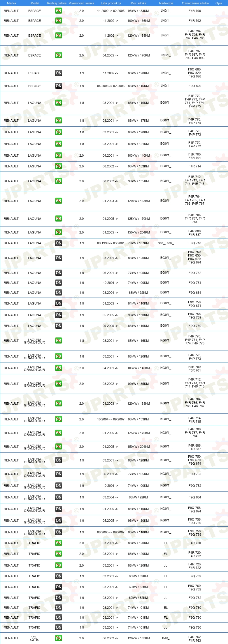This screenshot has width=228, height=644.
Task: Select body code 'BJ0_' in Vel Satis row
Action: 166,638
